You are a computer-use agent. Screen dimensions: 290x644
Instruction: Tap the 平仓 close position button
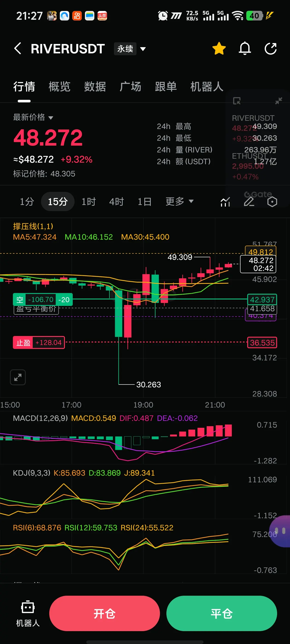point(222,613)
